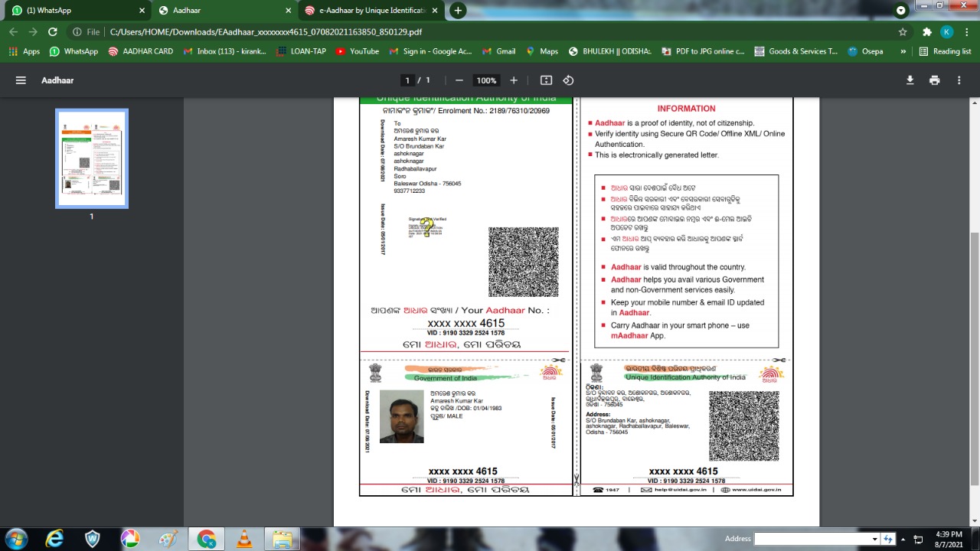Viewport: 980px width, 551px height.
Task: Select the Aadhaar browser tab
Action: pos(224,11)
